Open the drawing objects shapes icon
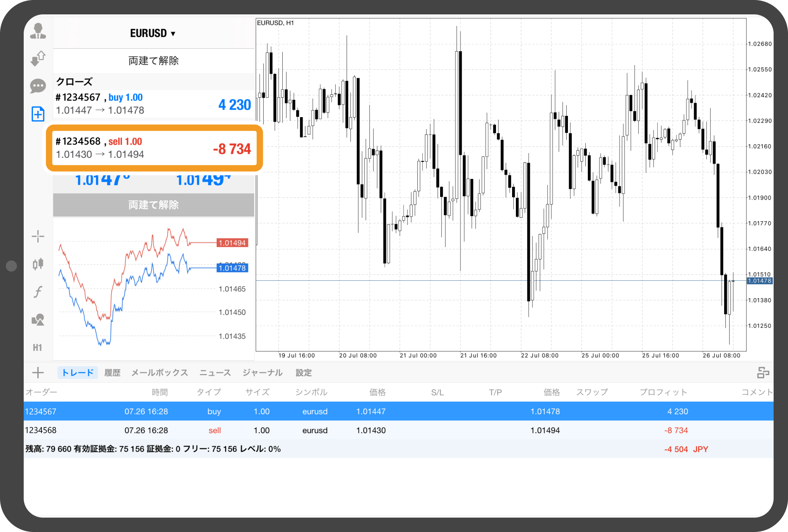This screenshot has height=532, width=788. 38,320
